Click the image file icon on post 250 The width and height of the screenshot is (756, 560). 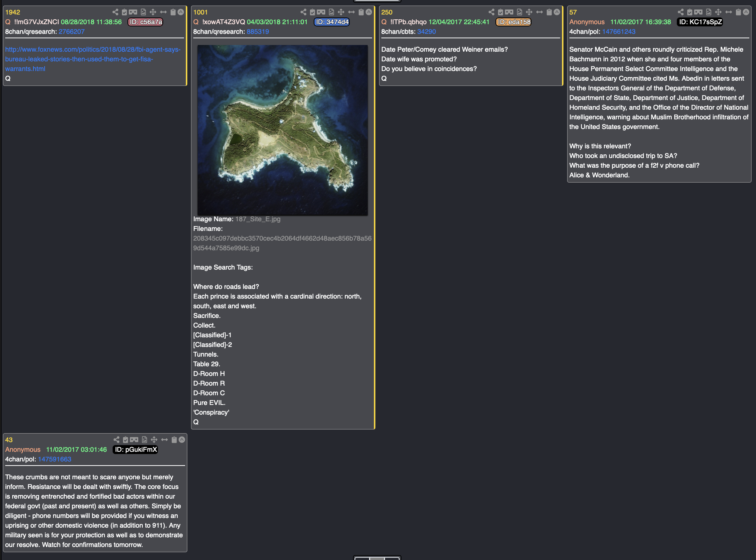(x=520, y=12)
